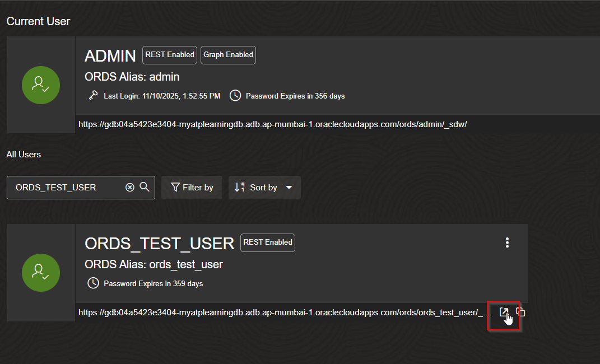Click the ORDS_TEST_USER name heading
Viewport: 600px width, 364px height.
(x=159, y=243)
